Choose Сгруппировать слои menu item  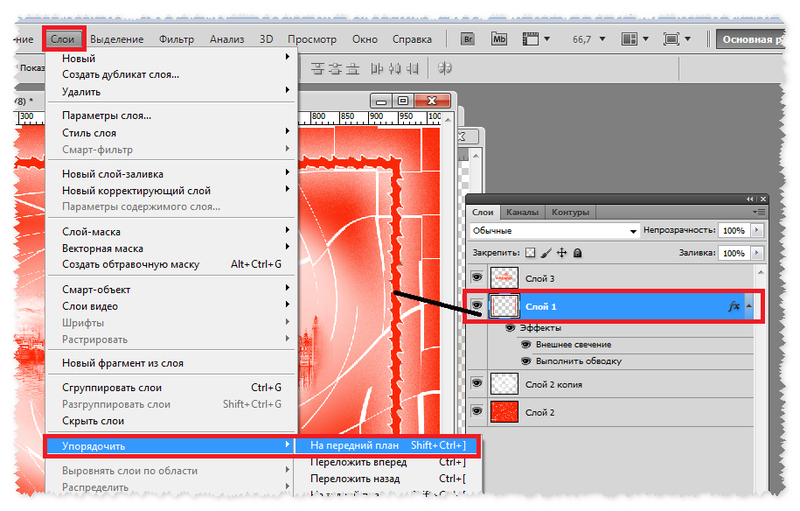tap(171, 388)
